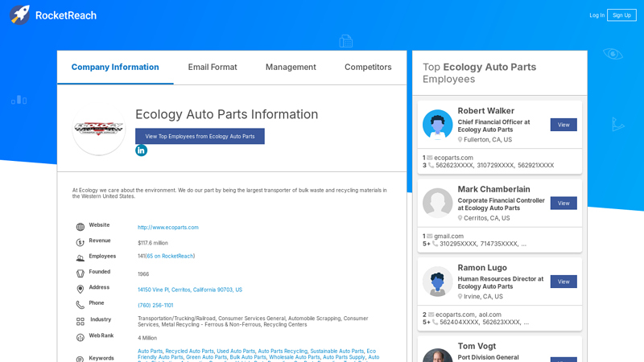Image resolution: width=644 pixels, height=362 pixels.
Task: Switch to the Email Format tab
Action: [x=213, y=68]
